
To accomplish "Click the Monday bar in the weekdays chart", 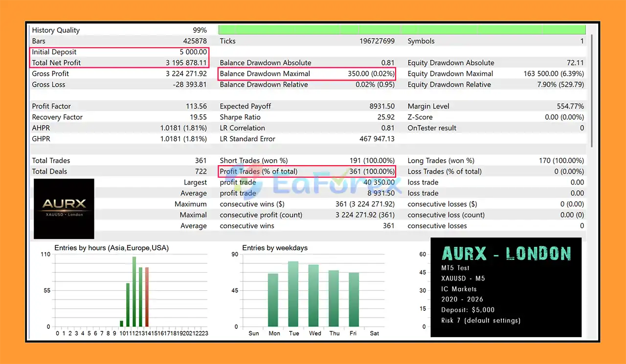I will [x=273, y=300].
